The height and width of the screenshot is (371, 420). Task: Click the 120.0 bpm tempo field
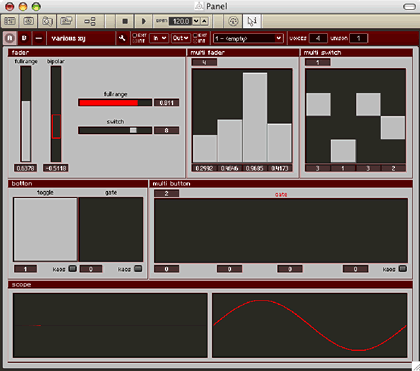[180, 21]
